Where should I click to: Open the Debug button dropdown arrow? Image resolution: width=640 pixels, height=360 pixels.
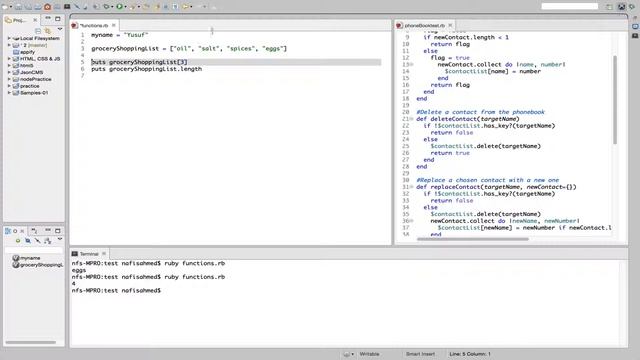click(x=112, y=7)
